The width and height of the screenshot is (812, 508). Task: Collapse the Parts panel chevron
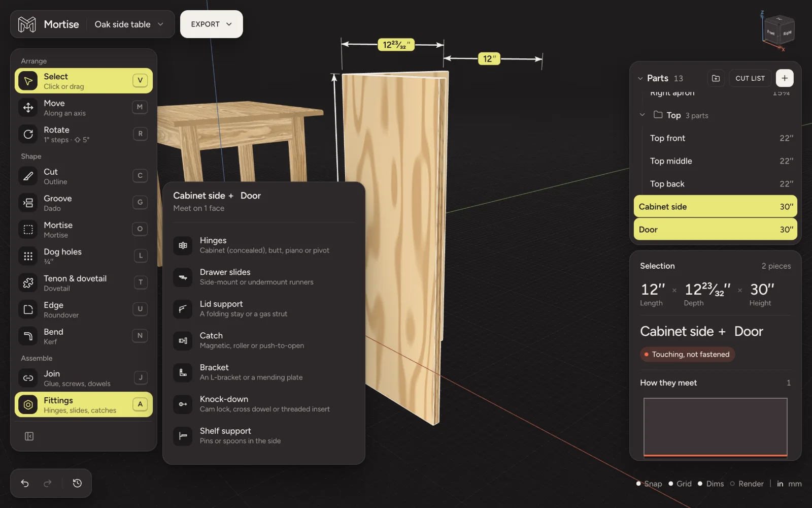[x=640, y=78]
